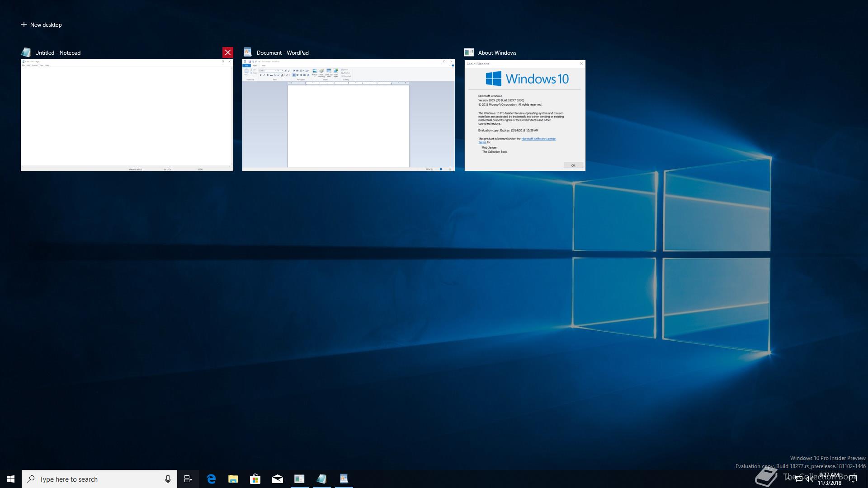Click the 'Untitled - Notepad' title label
The image size is (868, 488).
(x=58, y=53)
